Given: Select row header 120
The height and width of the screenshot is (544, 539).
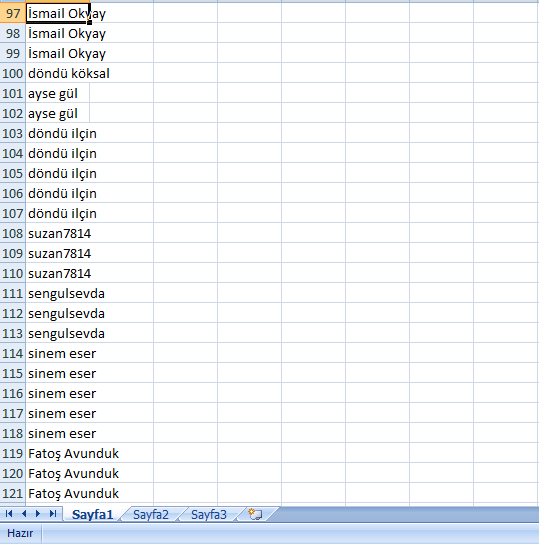Looking at the screenshot, I should pos(13,473).
